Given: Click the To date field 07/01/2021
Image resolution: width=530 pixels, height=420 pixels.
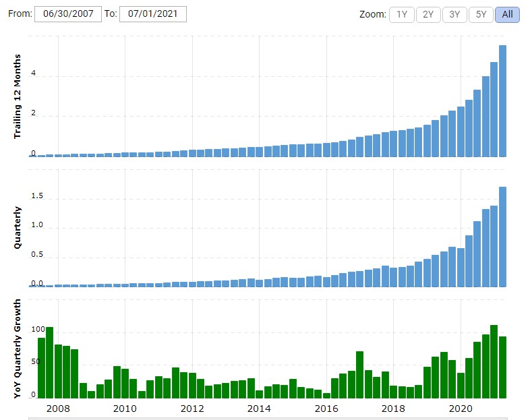Looking at the screenshot, I should 153,14.
